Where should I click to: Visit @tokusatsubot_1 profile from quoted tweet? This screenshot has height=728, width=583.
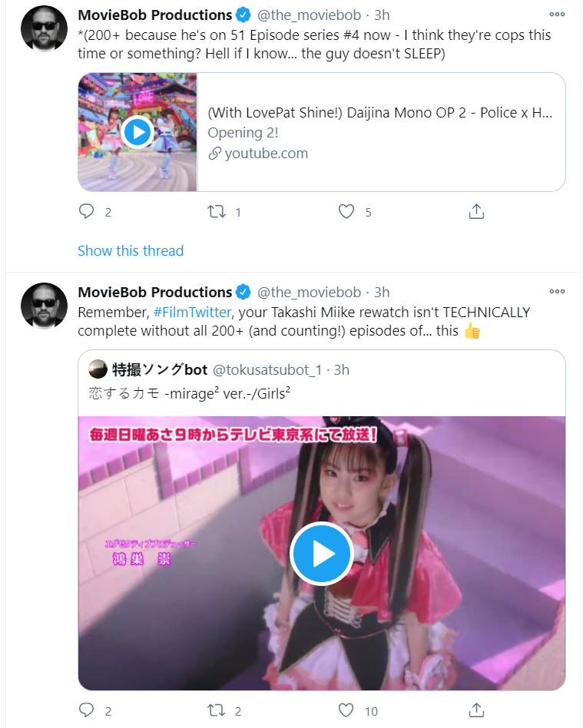point(267,370)
